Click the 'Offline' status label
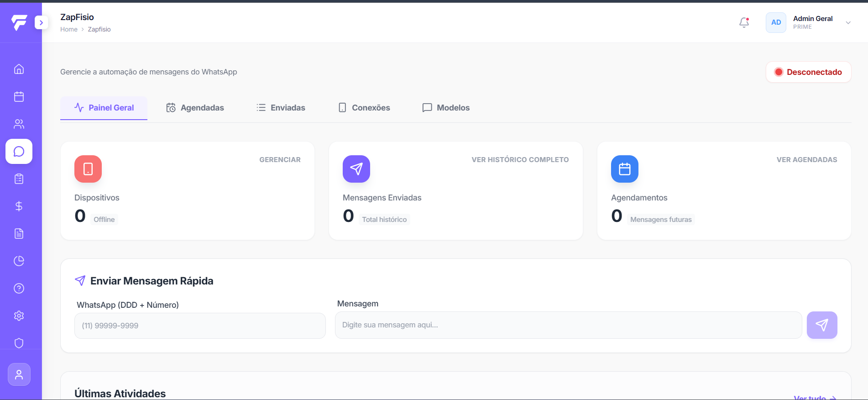The width and height of the screenshot is (868, 400). tap(104, 220)
